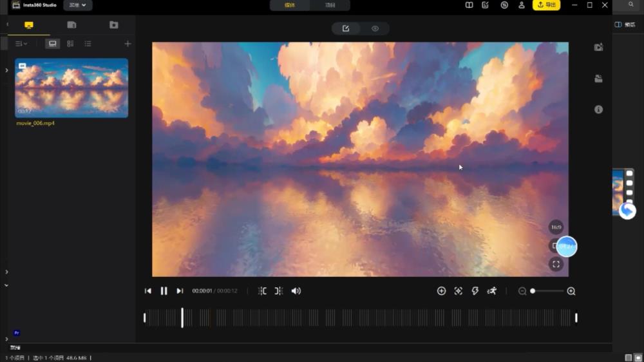Click the search magnifier at top right
This screenshot has height=362, width=644.
coord(631,5)
